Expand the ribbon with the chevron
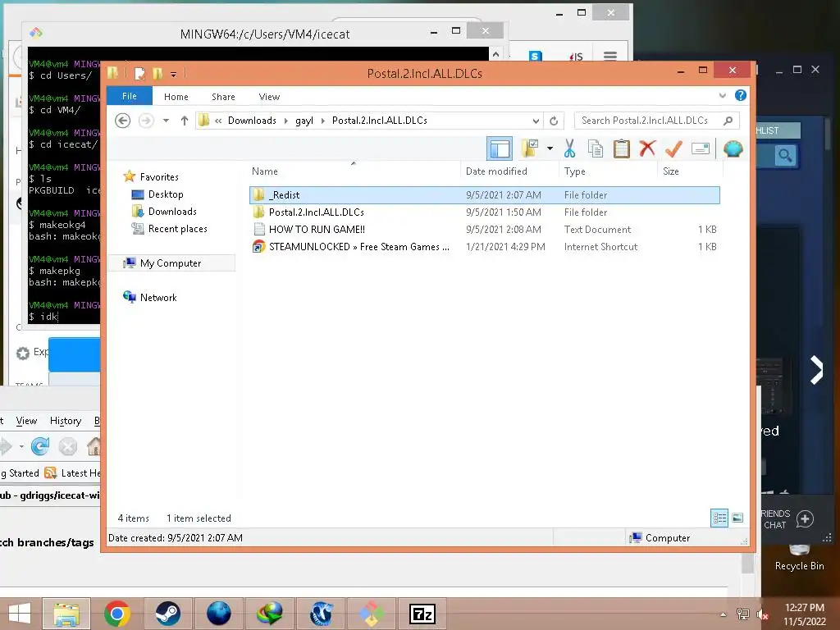This screenshot has width=840, height=630. 722,96
